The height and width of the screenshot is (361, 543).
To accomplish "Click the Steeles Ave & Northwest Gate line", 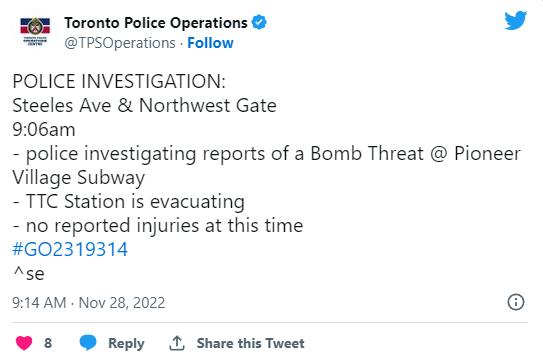I will coord(144,105).
